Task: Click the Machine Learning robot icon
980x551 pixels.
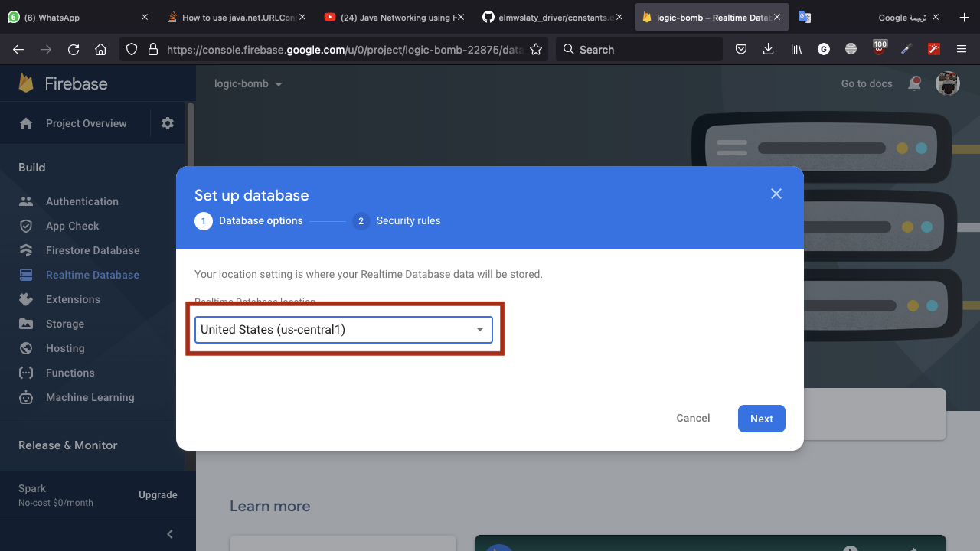Action: 26,397
